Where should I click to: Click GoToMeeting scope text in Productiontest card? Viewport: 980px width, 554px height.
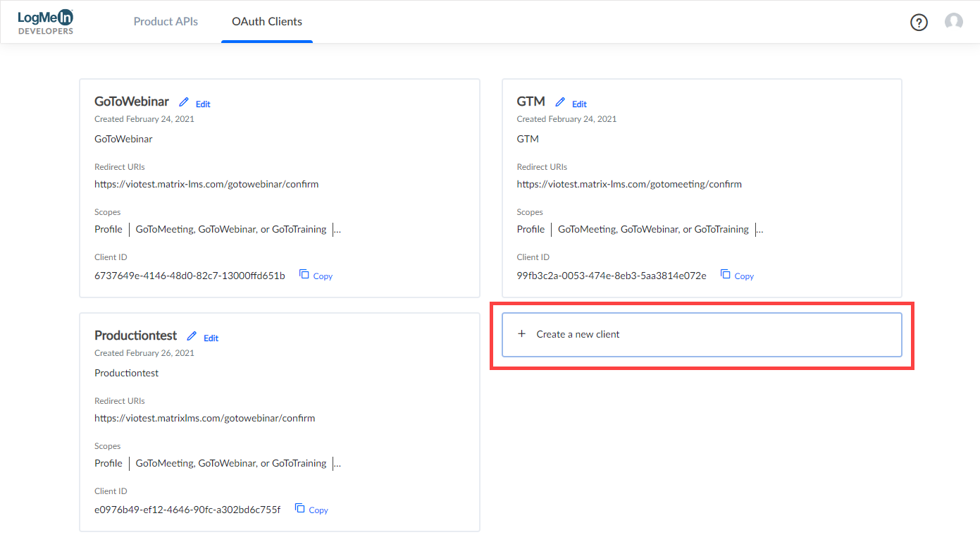click(x=231, y=463)
